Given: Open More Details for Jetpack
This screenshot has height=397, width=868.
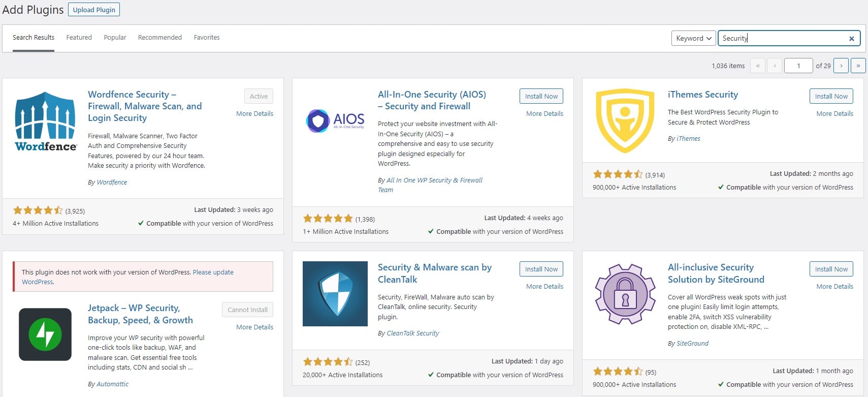Looking at the screenshot, I should [254, 327].
